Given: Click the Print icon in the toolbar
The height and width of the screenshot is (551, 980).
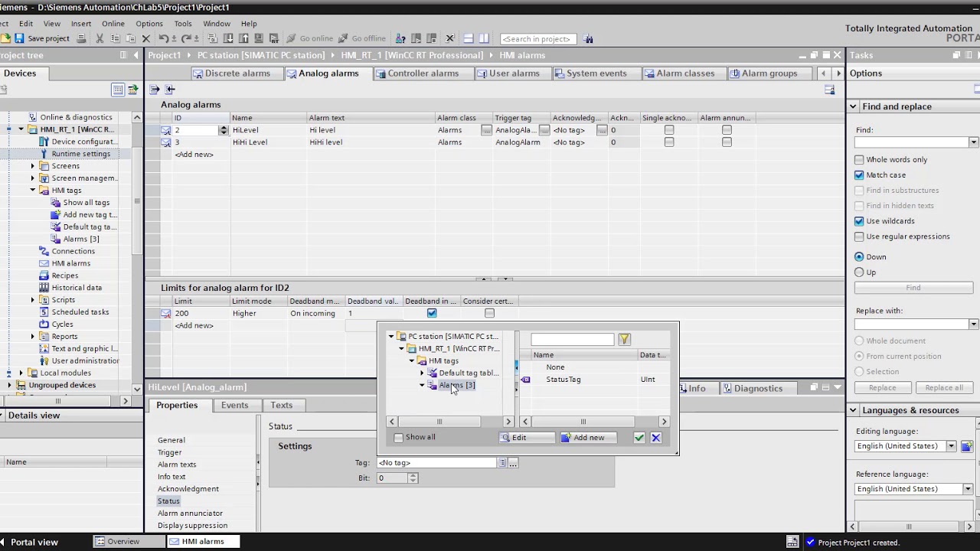Looking at the screenshot, I should click(81, 38).
